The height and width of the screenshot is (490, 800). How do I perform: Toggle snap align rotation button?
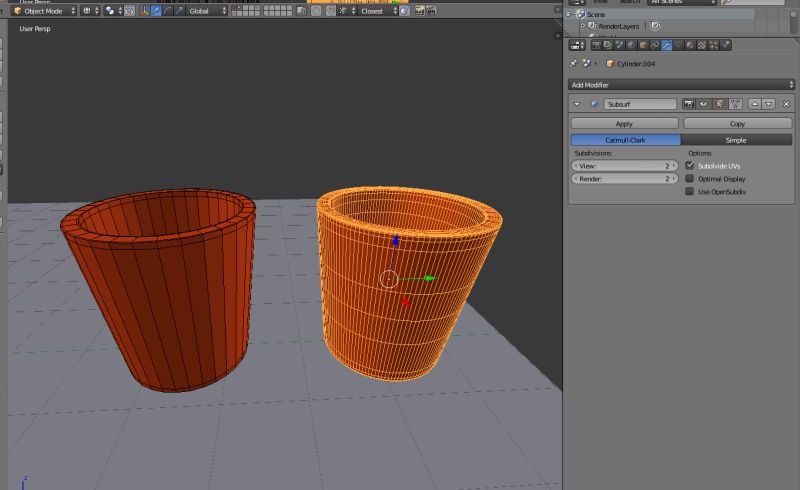405,11
